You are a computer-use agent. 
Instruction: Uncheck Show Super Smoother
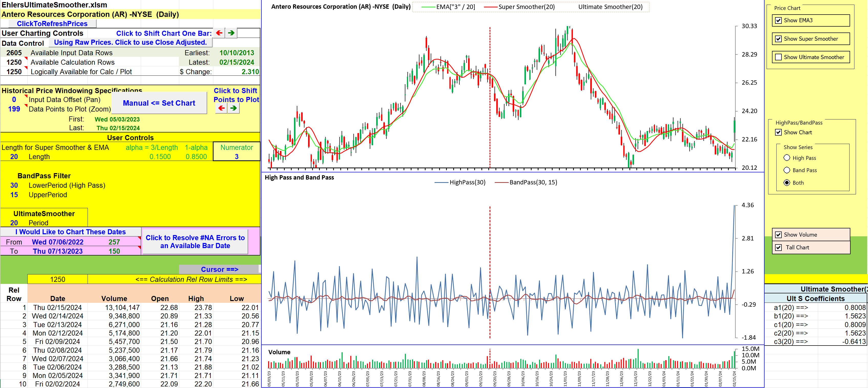[778, 39]
